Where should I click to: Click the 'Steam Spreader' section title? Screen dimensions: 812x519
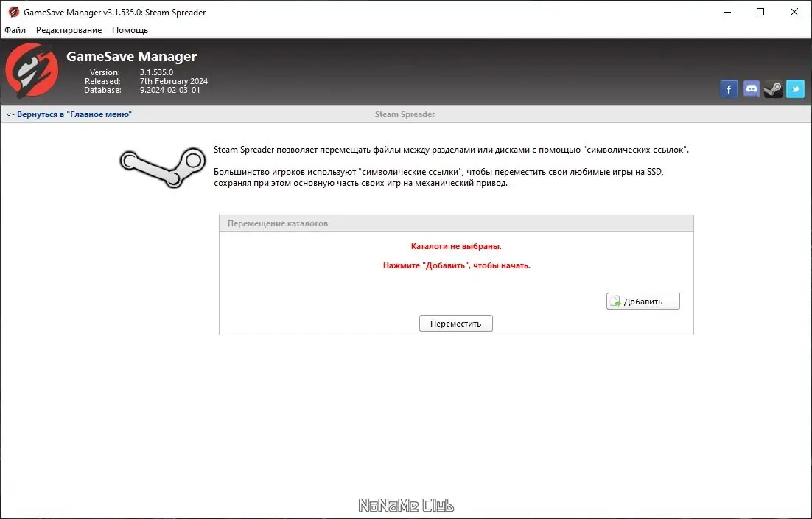pos(405,114)
